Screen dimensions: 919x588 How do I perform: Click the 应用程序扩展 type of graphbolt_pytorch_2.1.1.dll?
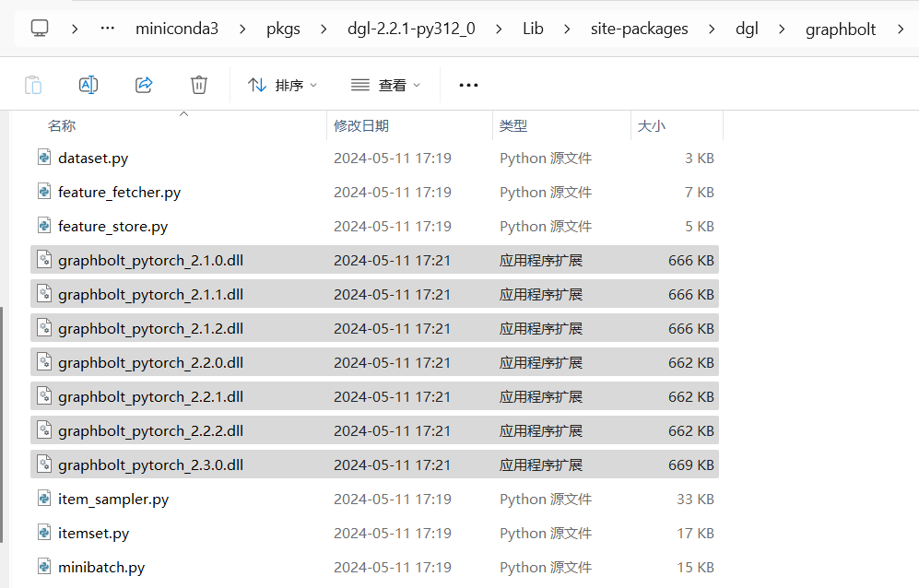541,294
